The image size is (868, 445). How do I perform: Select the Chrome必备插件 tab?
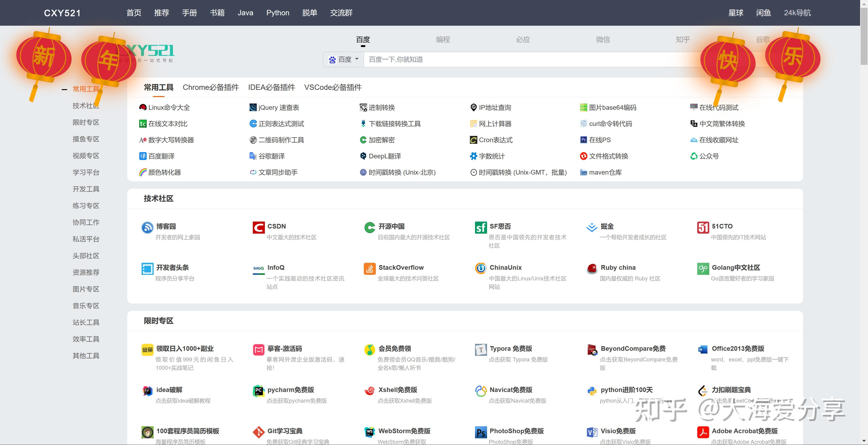point(211,88)
